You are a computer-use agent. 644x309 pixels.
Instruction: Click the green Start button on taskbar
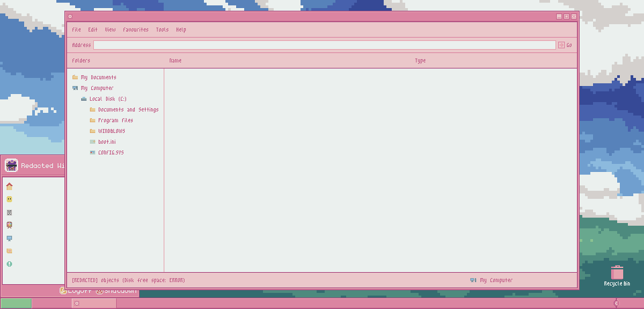[16, 304]
